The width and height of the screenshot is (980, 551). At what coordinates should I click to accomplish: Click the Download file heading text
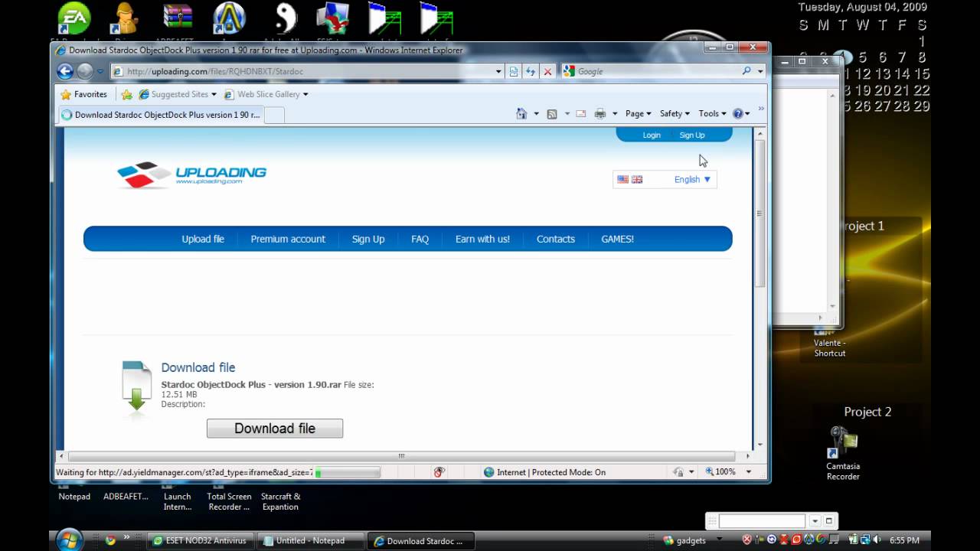pos(198,367)
